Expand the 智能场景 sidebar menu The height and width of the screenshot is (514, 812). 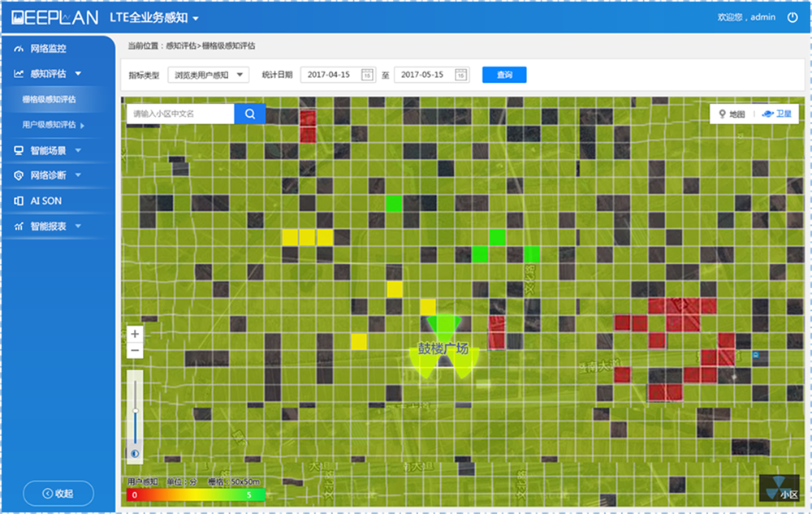[54, 150]
